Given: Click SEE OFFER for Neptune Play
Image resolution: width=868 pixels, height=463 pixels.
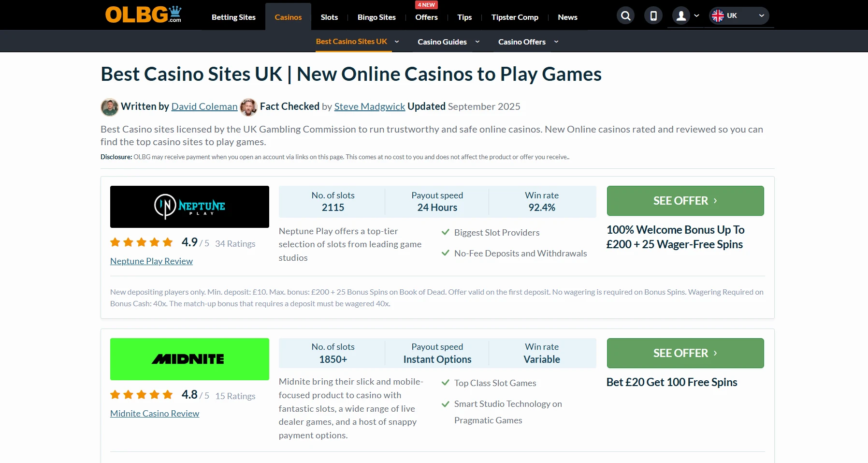Looking at the screenshot, I should click(685, 201).
